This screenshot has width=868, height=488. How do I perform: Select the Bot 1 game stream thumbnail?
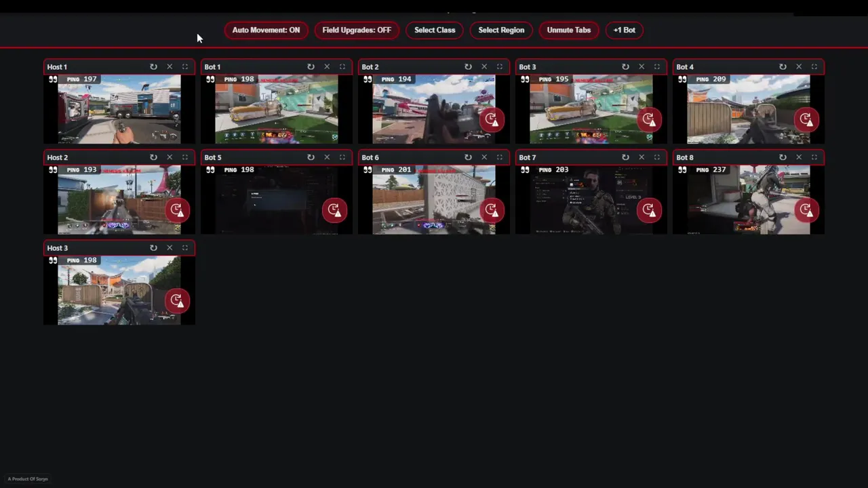[277, 109]
